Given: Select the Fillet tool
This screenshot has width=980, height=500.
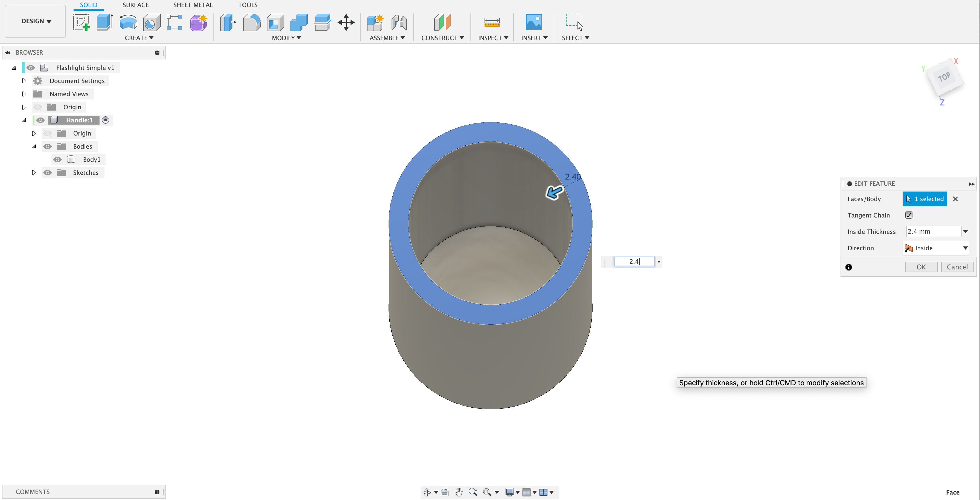Looking at the screenshot, I should click(252, 22).
